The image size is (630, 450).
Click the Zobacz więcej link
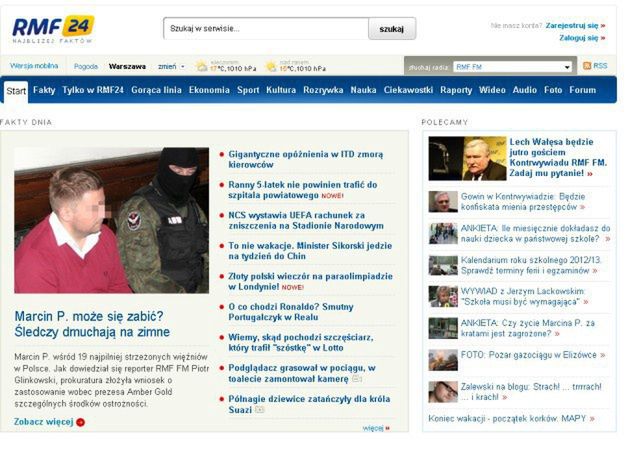point(44,422)
